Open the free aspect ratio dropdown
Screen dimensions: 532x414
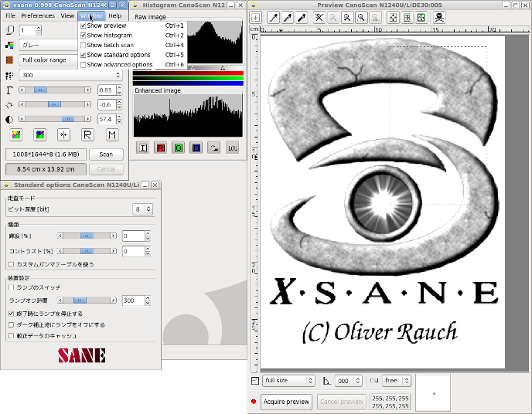coord(397,381)
